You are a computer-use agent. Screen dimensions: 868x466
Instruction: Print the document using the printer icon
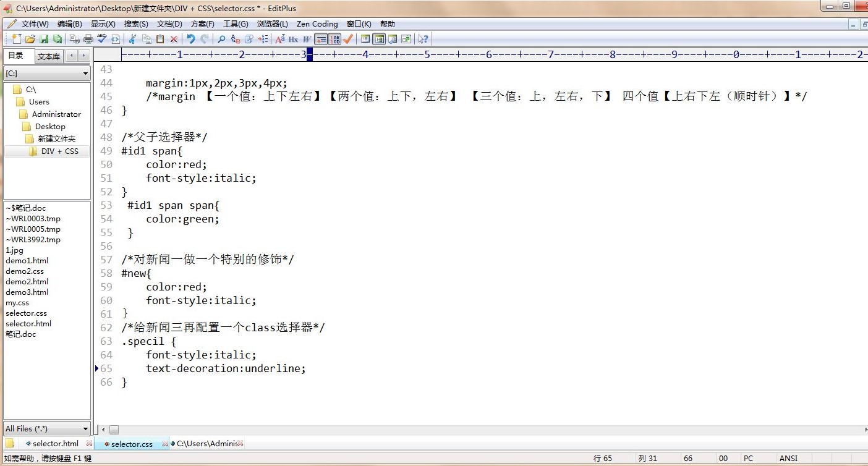click(x=88, y=39)
